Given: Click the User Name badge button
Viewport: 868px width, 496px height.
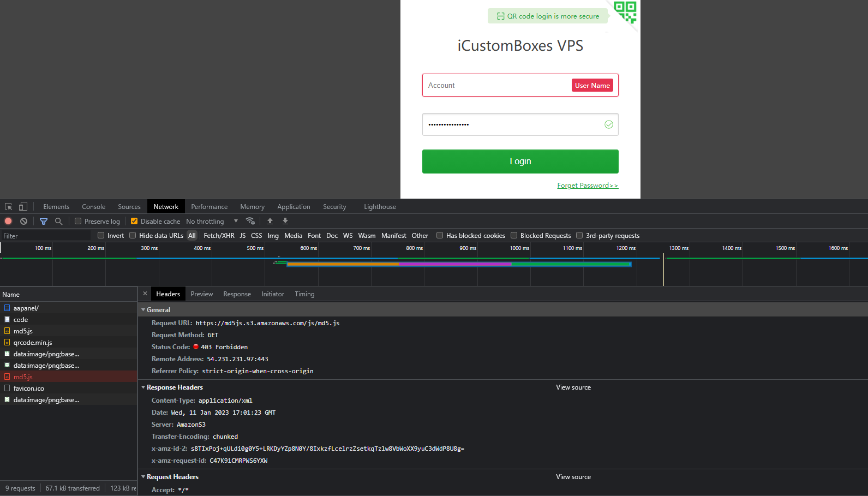Looking at the screenshot, I should [x=592, y=85].
